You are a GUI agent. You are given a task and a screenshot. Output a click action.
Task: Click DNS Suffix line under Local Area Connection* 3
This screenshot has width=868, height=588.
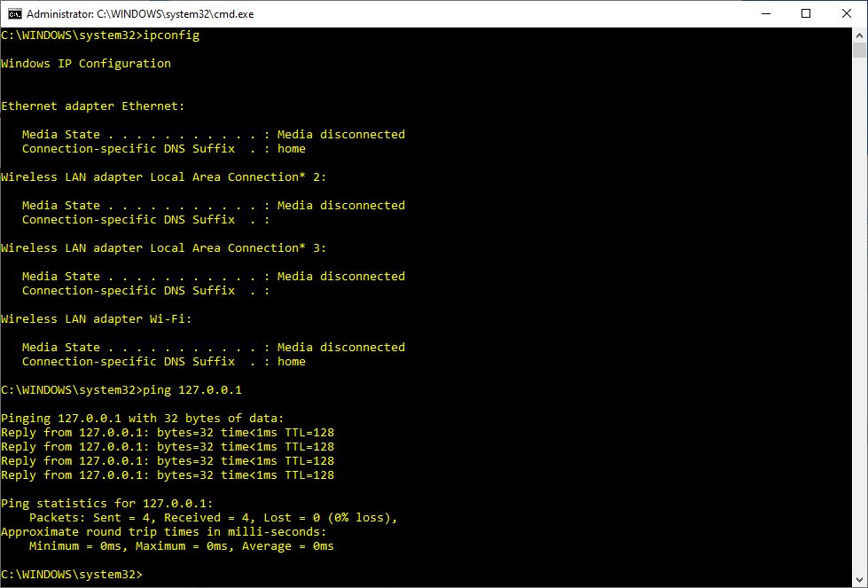pos(145,291)
